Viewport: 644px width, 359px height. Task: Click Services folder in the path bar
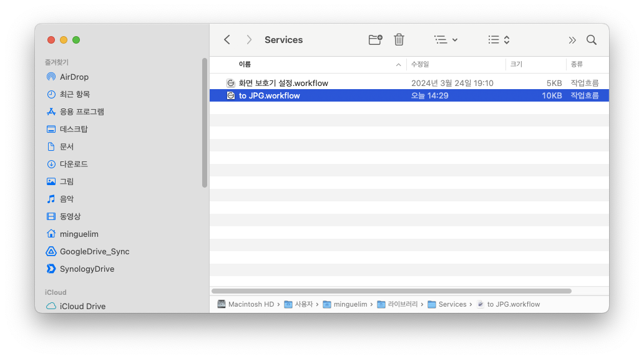[x=447, y=304]
